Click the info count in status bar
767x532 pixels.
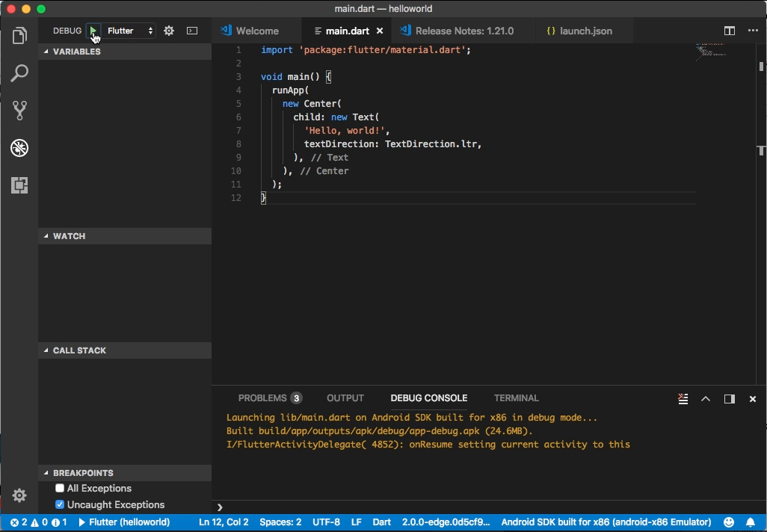pos(59,522)
